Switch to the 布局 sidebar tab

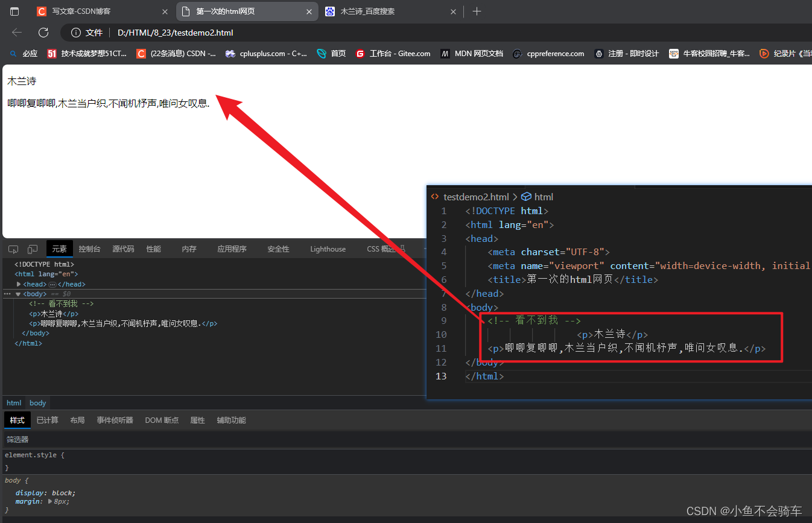77,420
